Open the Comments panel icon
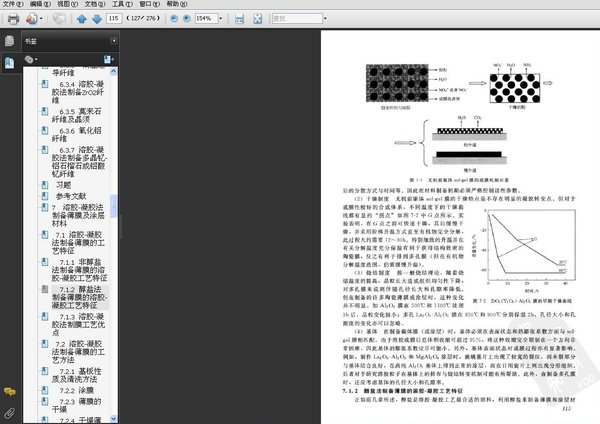 point(10,391)
